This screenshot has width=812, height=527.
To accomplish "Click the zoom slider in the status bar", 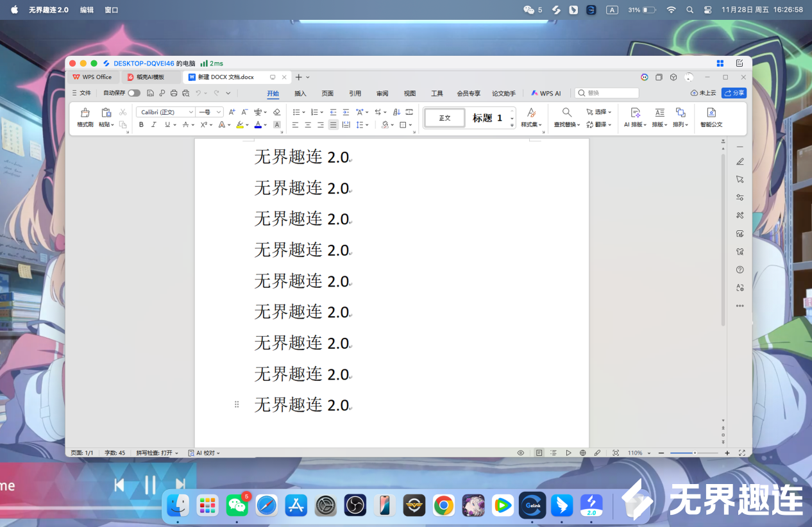I will tap(694, 453).
